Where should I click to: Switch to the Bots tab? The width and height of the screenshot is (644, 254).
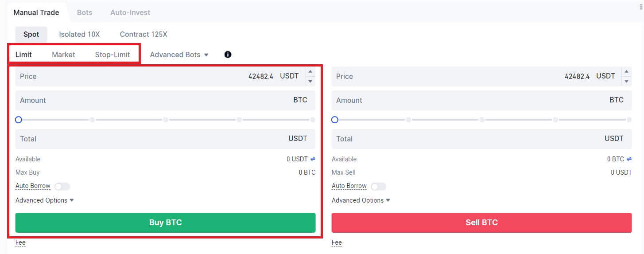(x=85, y=12)
